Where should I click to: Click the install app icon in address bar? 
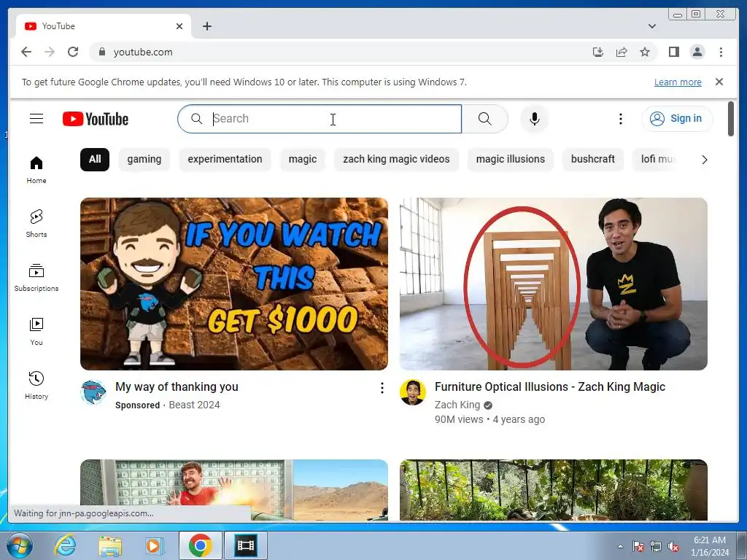pos(598,52)
